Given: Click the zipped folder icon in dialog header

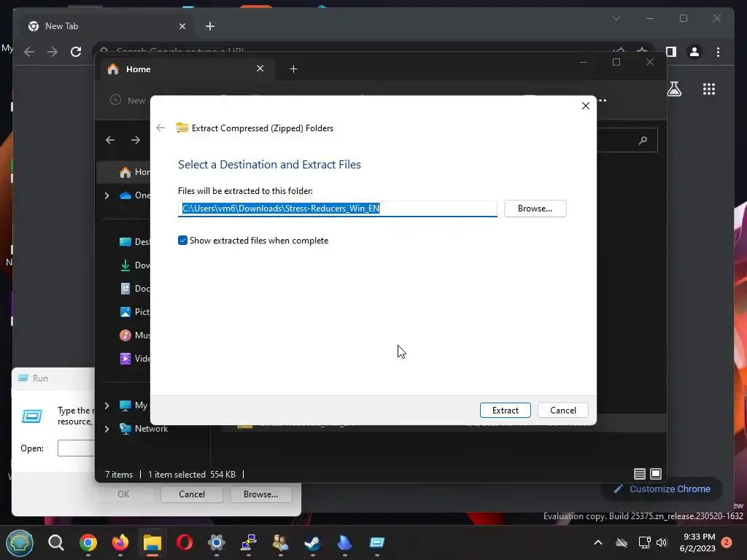Looking at the screenshot, I should pyautogui.click(x=182, y=128).
